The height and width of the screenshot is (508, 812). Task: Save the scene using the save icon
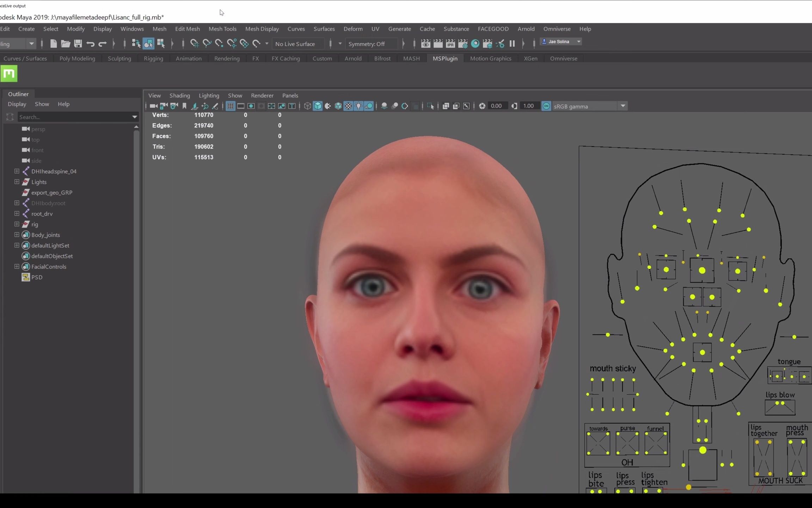tap(78, 43)
